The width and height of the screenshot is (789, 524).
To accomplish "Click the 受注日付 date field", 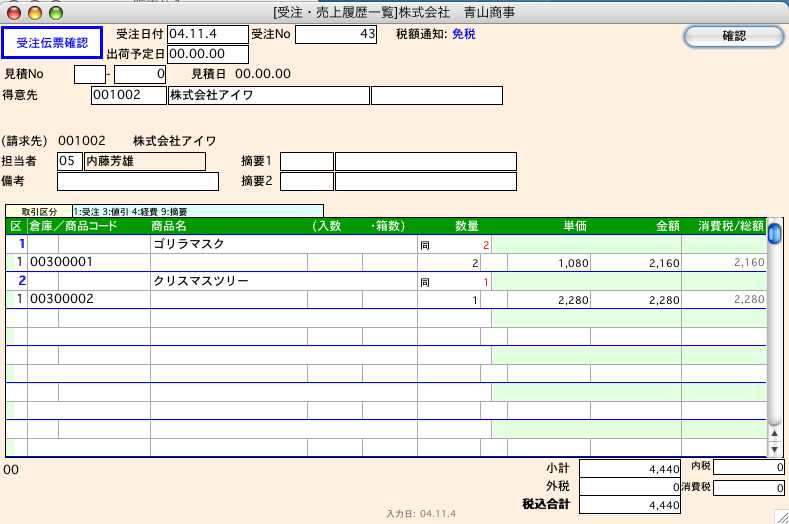I will click(208, 35).
